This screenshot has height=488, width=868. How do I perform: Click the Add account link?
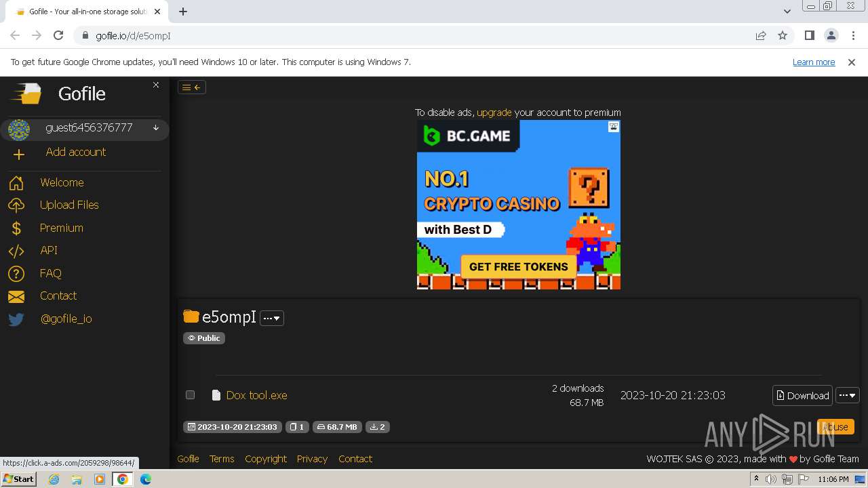click(x=76, y=152)
